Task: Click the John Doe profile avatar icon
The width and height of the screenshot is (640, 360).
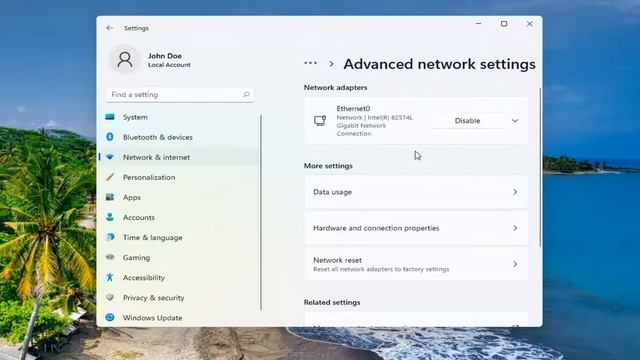Action: [x=125, y=60]
